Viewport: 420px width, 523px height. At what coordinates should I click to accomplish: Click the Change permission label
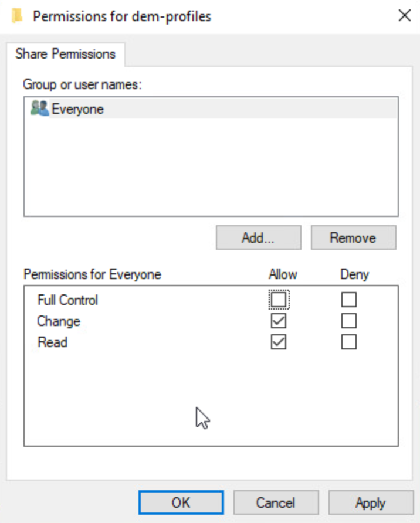59,321
